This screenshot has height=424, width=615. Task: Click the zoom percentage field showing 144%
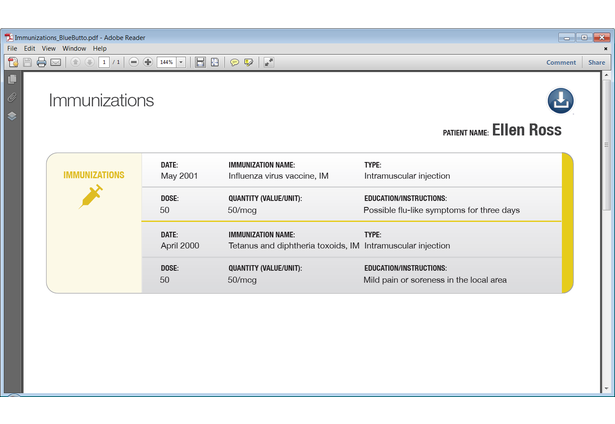pyautogui.click(x=167, y=62)
